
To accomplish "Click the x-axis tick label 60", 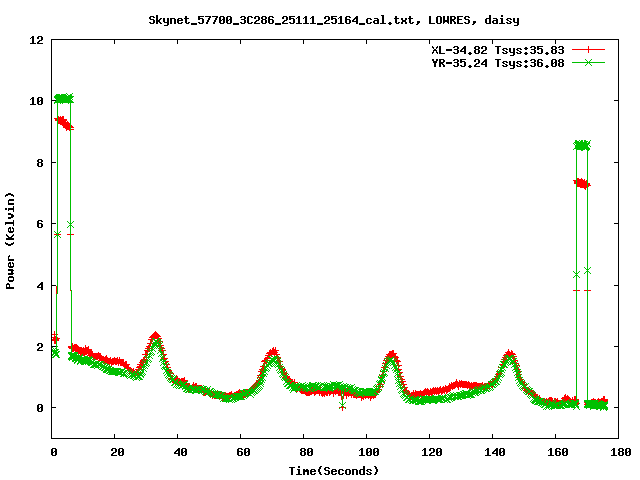I will (243, 452).
